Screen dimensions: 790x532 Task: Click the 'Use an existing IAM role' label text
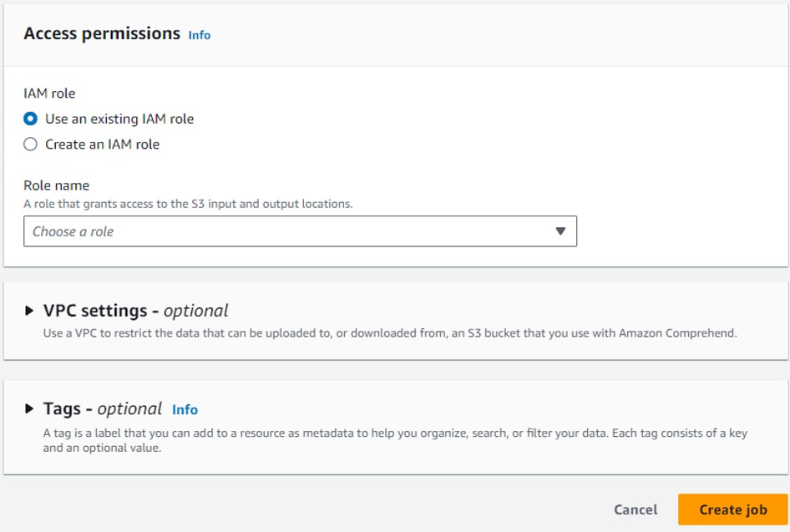coord(119,119)
